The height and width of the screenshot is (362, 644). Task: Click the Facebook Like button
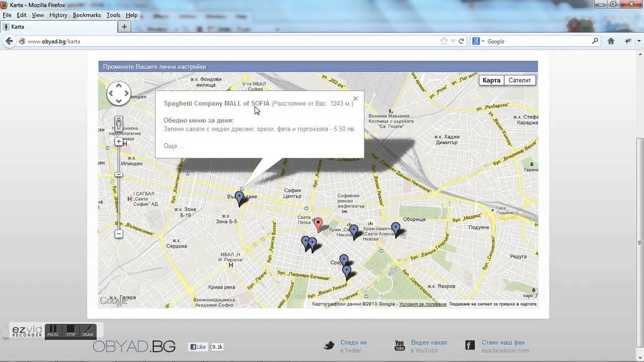pos(198,347)
